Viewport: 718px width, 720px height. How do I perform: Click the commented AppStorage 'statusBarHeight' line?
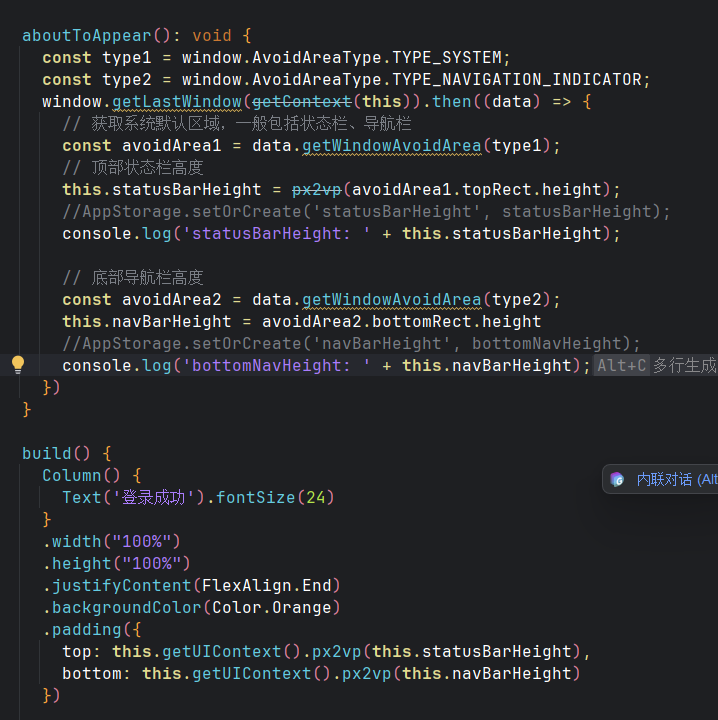coord(366,212)
